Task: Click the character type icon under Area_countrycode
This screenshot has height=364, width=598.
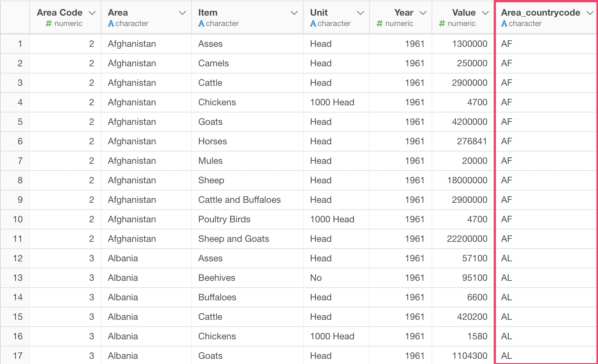Action: click(x=504, y=23)
